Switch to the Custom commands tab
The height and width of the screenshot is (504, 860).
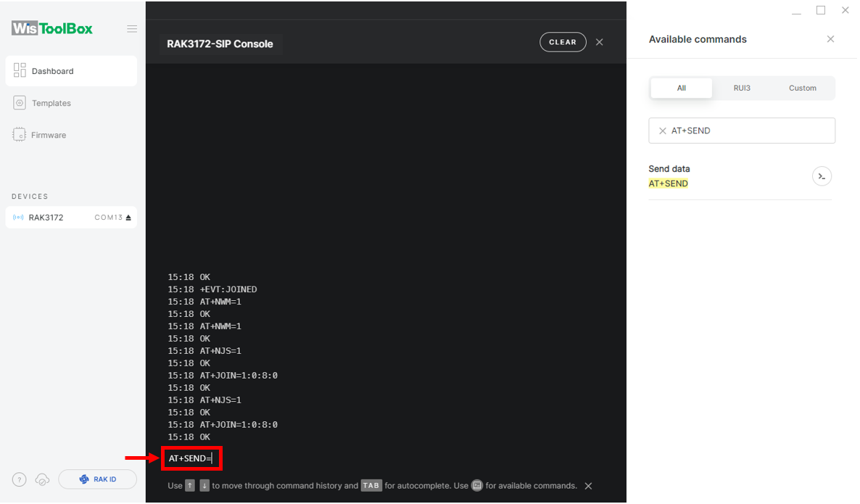[803, 88]
